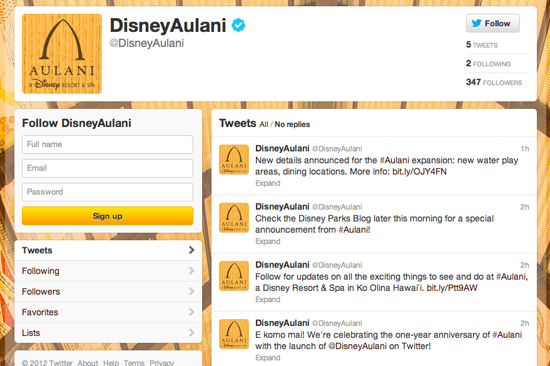
Task: Click the Follow DisneyAulani panel heading
Action: (76, 123)
